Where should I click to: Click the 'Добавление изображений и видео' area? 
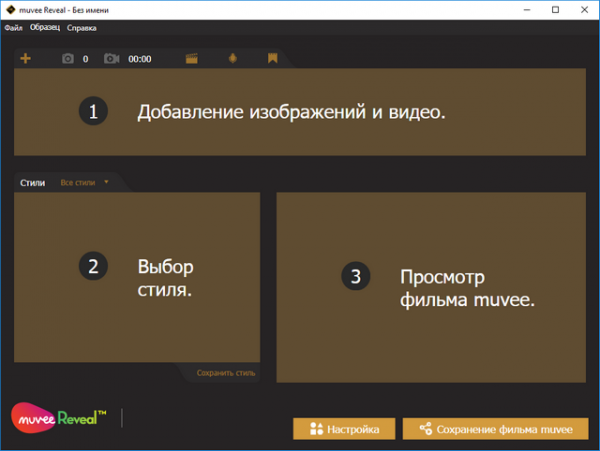coord(300,112)
